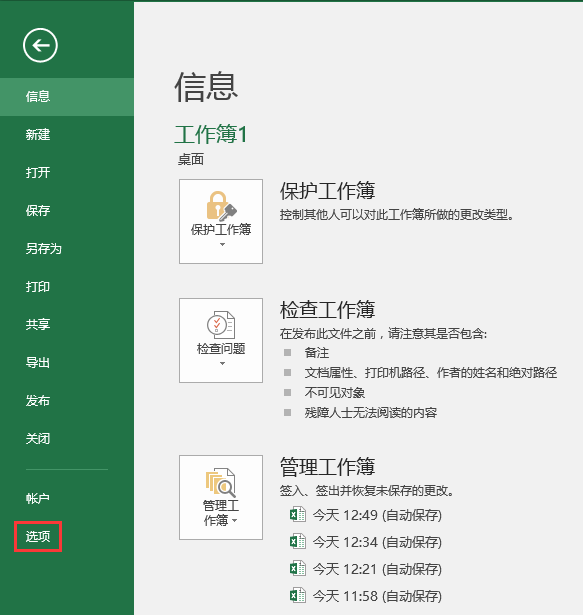Click the 工作簿1 workbook title

click(211, 134)
